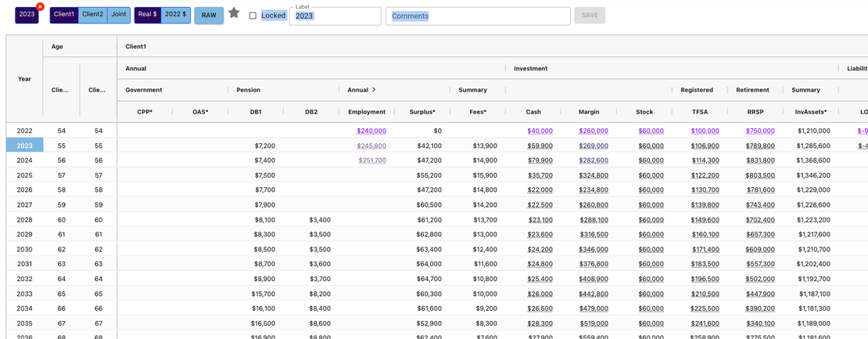Expand the Annual column group chevron
The height and width of the screenshot is (339, 868).
click(374, 90)
